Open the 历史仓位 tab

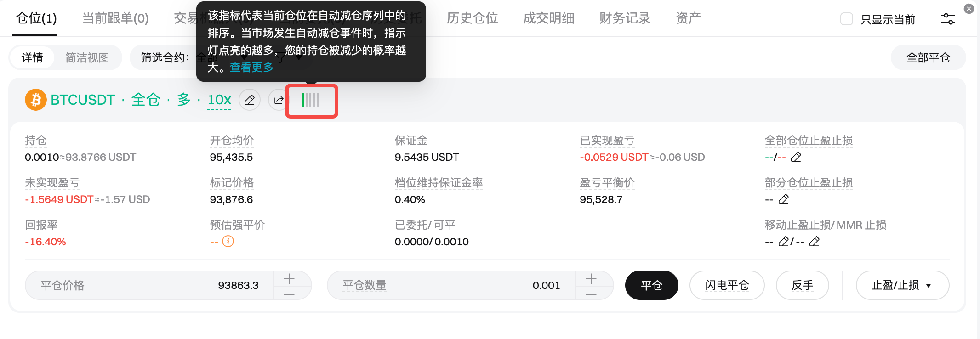coord(472,18)
